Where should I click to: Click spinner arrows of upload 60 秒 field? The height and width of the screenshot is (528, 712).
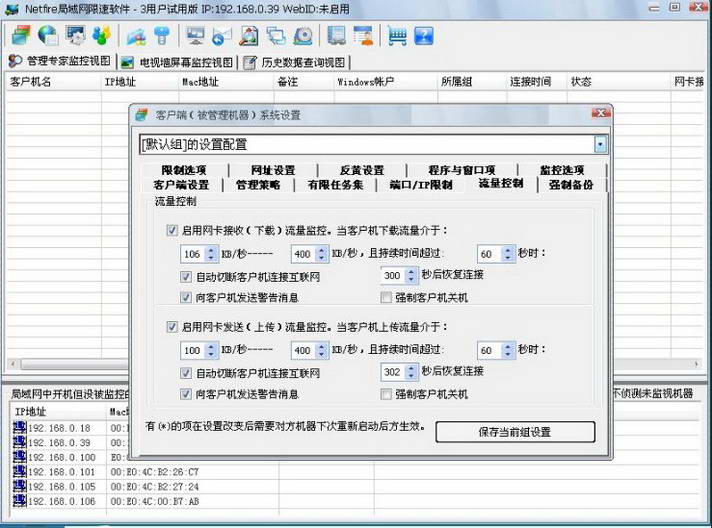(508, 350)
